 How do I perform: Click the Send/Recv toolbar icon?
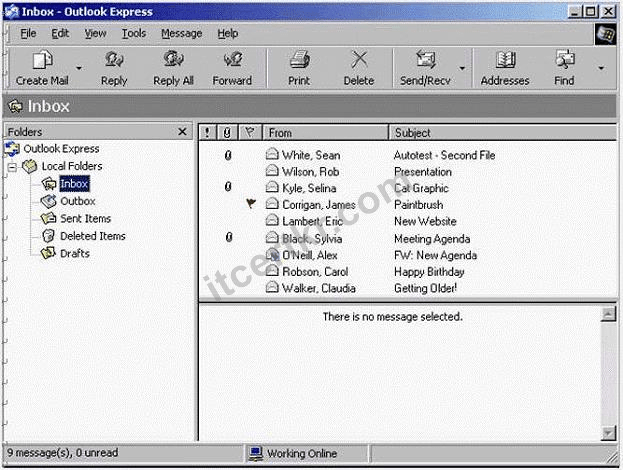click(426, 60)
